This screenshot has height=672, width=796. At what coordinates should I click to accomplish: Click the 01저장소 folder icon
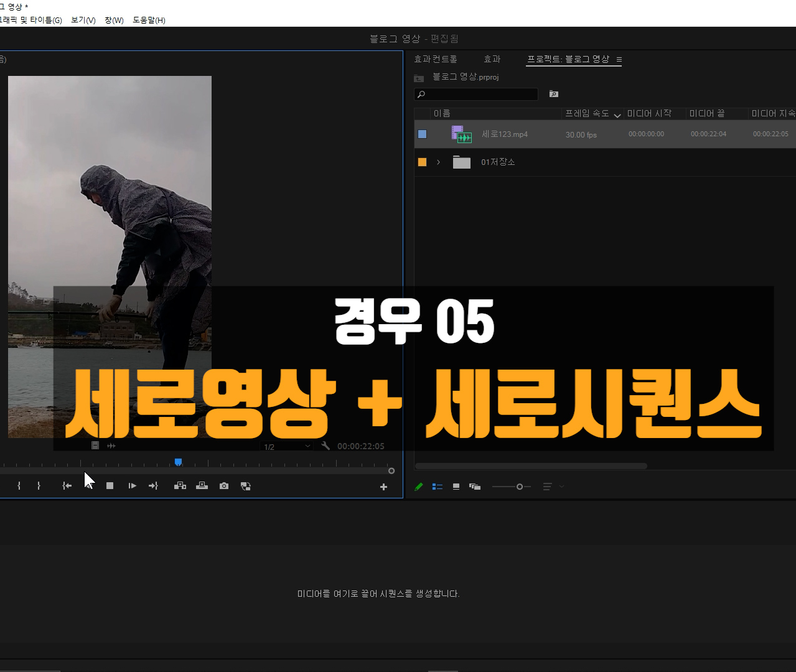(x=462, y=162)
